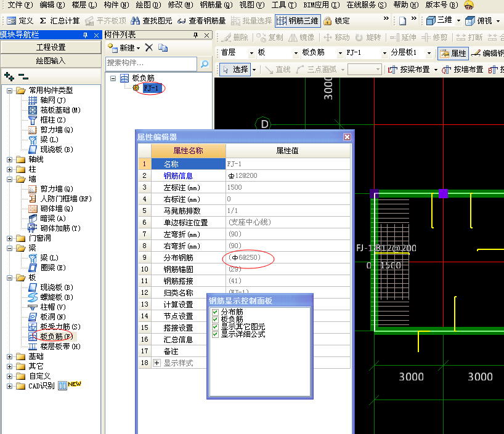Toggle 钢筋三维 3D rebar view

coord(298,21)
